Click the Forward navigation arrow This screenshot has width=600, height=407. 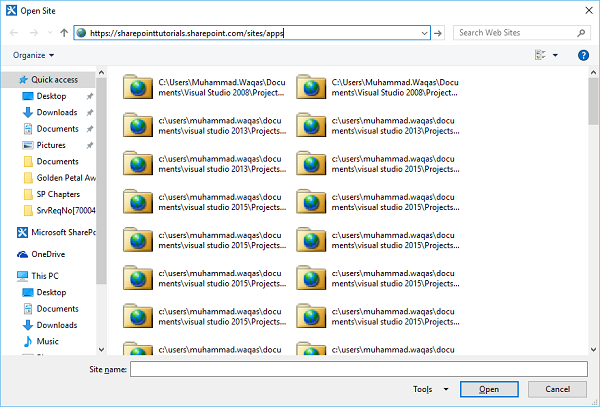click(34, 33)
